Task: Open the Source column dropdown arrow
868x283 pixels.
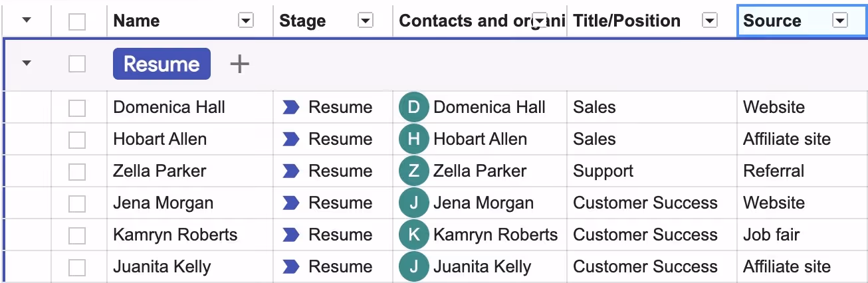Action: pos(840,21)
